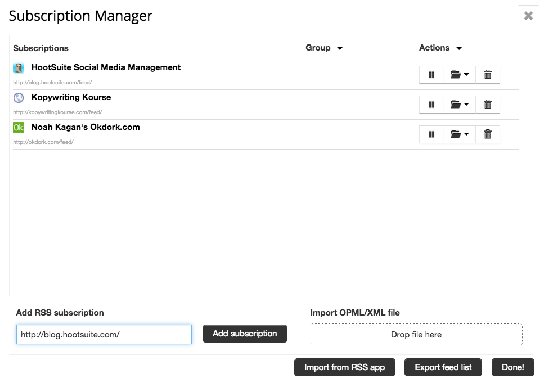Delete the HootSuite Social Media Management subscription

coord(488,75)
